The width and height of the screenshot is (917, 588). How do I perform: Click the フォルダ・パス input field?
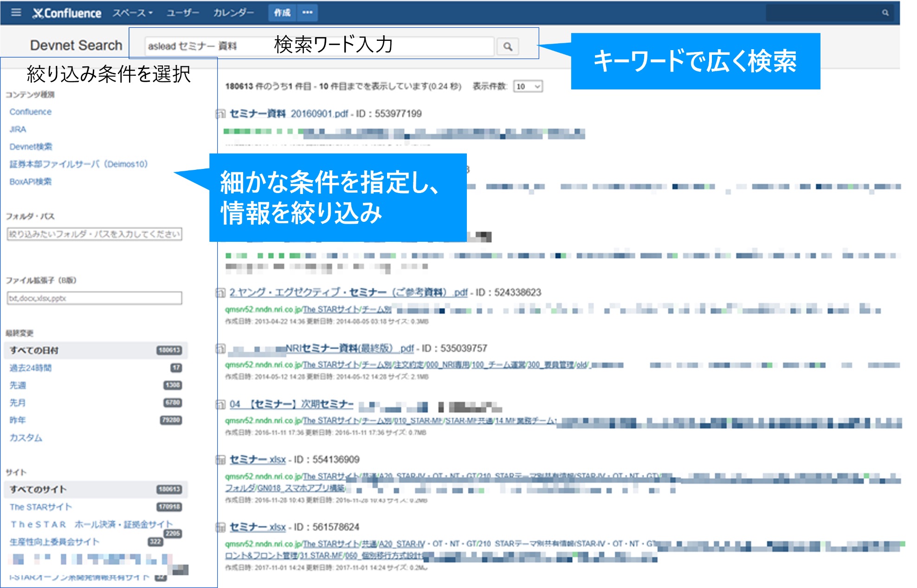tap(94, 234)
